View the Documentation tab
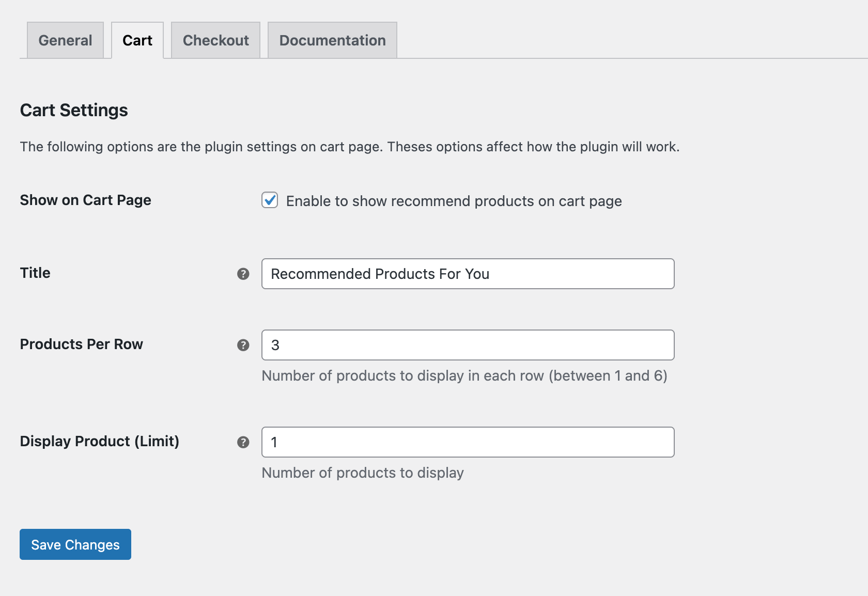 [x=332, y=40]
